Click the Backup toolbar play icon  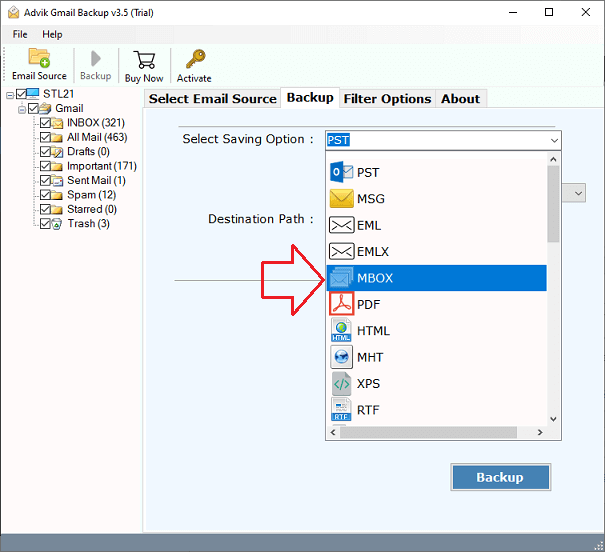(96, 59)
